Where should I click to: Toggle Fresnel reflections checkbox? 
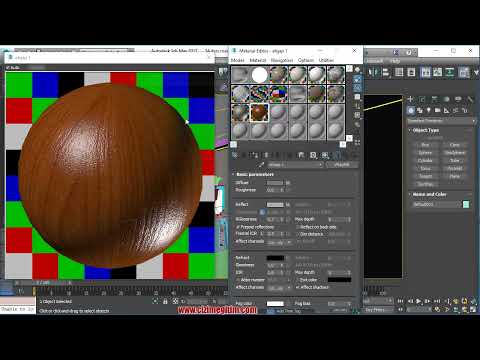(x=238, y=227)
